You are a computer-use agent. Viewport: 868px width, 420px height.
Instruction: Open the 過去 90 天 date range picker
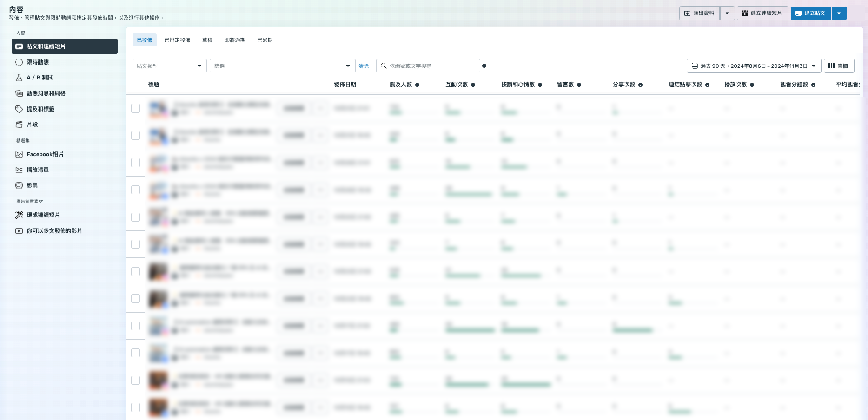754,66
